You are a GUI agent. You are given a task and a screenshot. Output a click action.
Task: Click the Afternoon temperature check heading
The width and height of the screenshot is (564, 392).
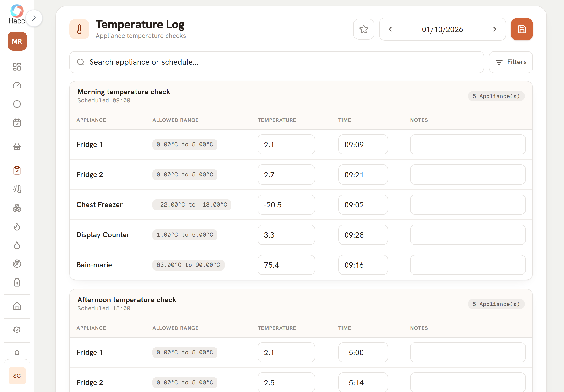[127, 300]
